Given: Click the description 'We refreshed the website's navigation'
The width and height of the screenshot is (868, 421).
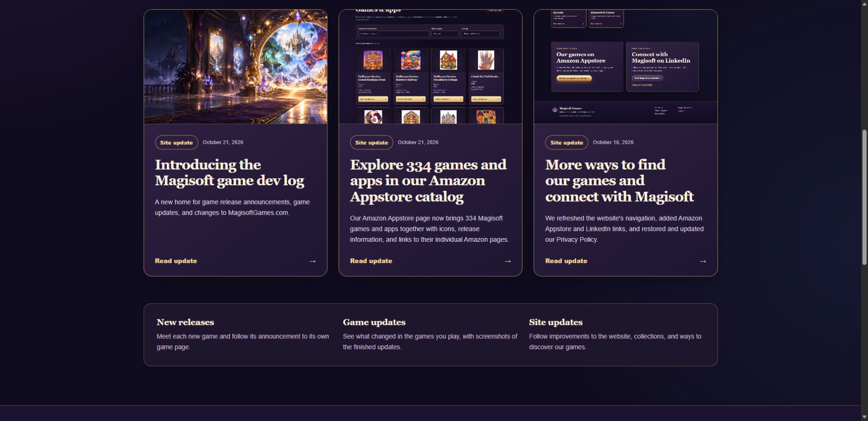Looking at the screenshot, I should point(624,229).
